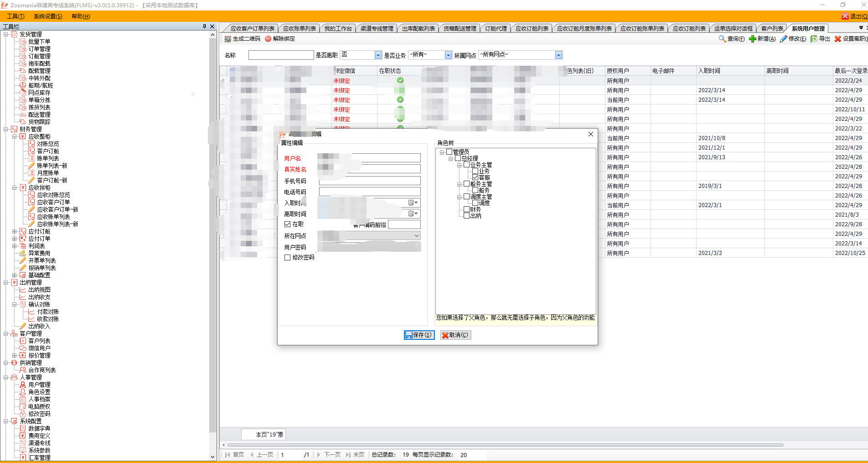This screenshot has width=868, height=463.
Task: Collapse the 发货管理 tree node
Action: (x=6, y=34)
